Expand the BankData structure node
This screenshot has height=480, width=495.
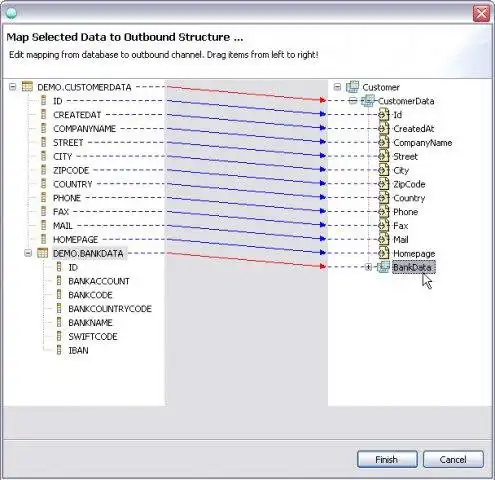(x=368, y=267)
